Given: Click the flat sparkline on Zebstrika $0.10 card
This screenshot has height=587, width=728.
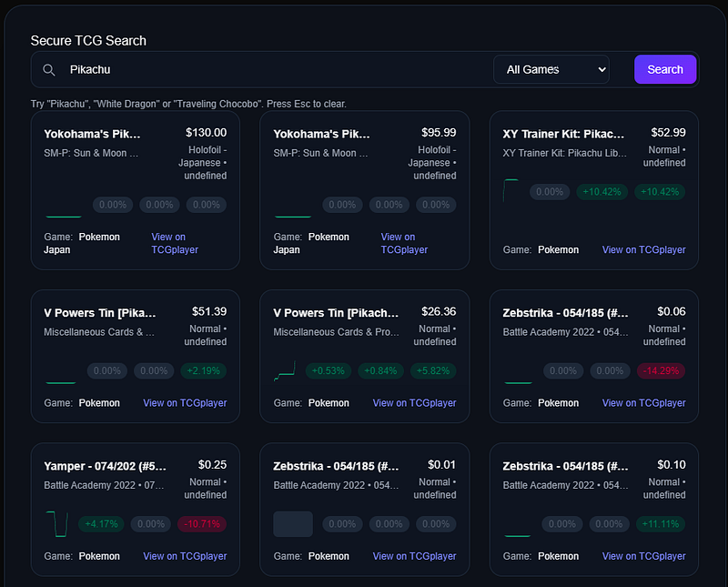Looking at the screenshot, I should 517,535.
